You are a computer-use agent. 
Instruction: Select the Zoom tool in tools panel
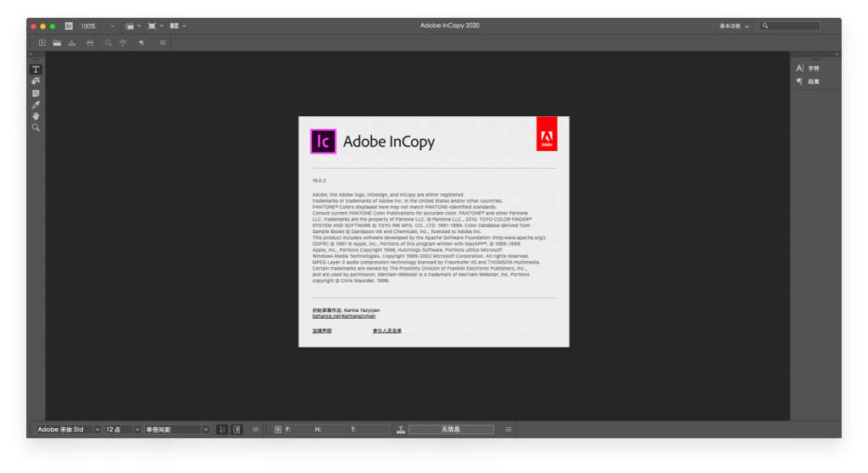[x=36, y=127]
